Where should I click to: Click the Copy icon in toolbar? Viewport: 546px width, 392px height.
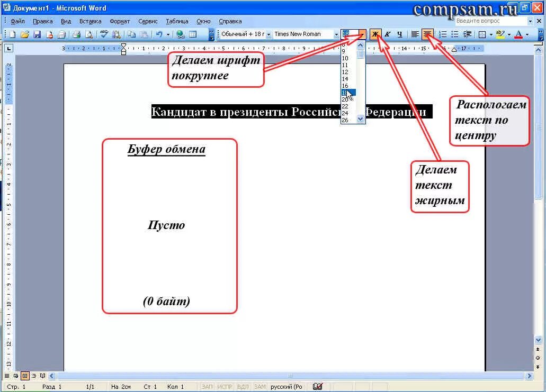(x=131, y=34)
